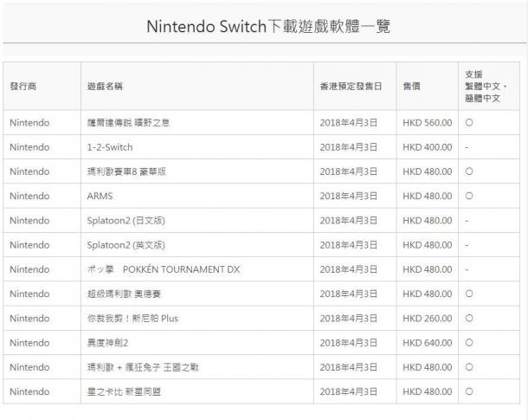Click publisher Nintendo in 異度神劍2 row

[x=29, y=343]
